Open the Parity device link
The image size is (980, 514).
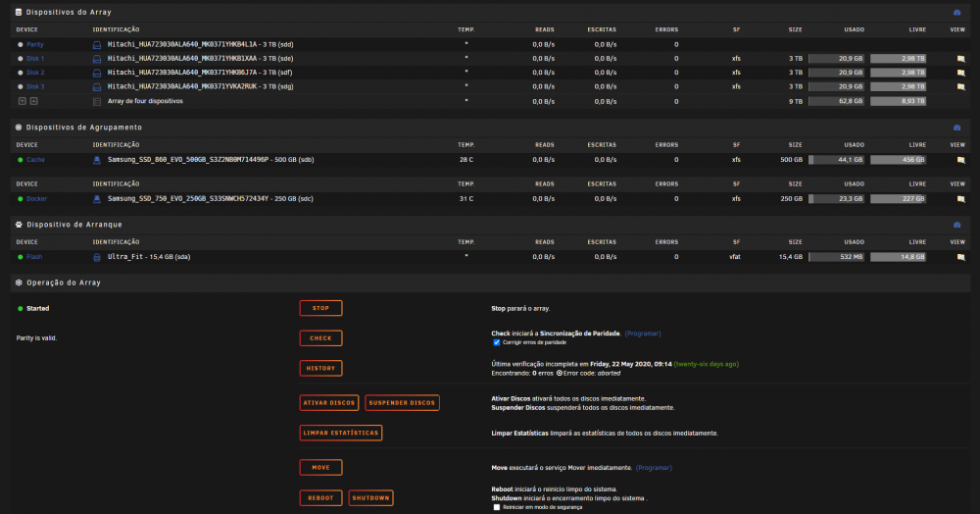pyautogui.click(x=35, y=45)
